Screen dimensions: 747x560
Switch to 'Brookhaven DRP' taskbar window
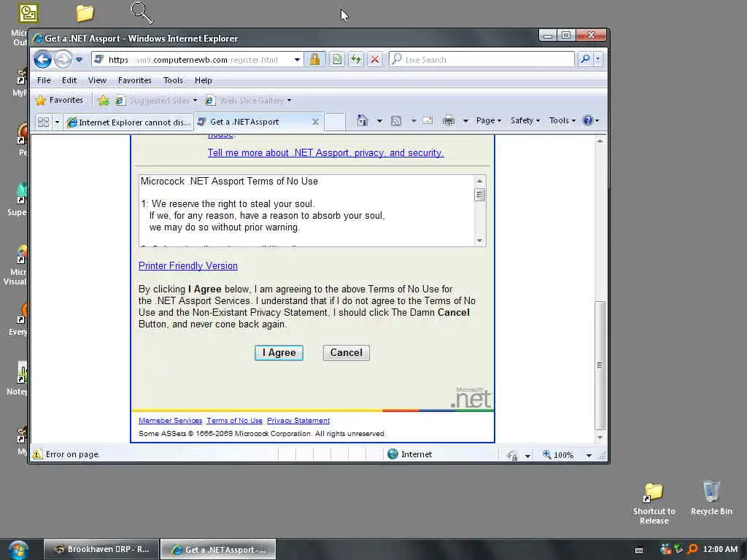click(101, 549)
